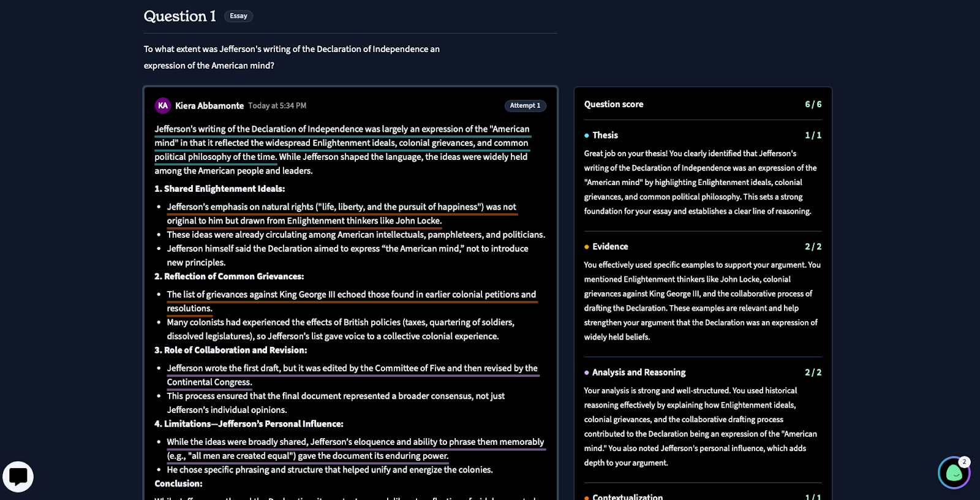
Task: Select the Thesis rubric heading
Action: [605, 135]
